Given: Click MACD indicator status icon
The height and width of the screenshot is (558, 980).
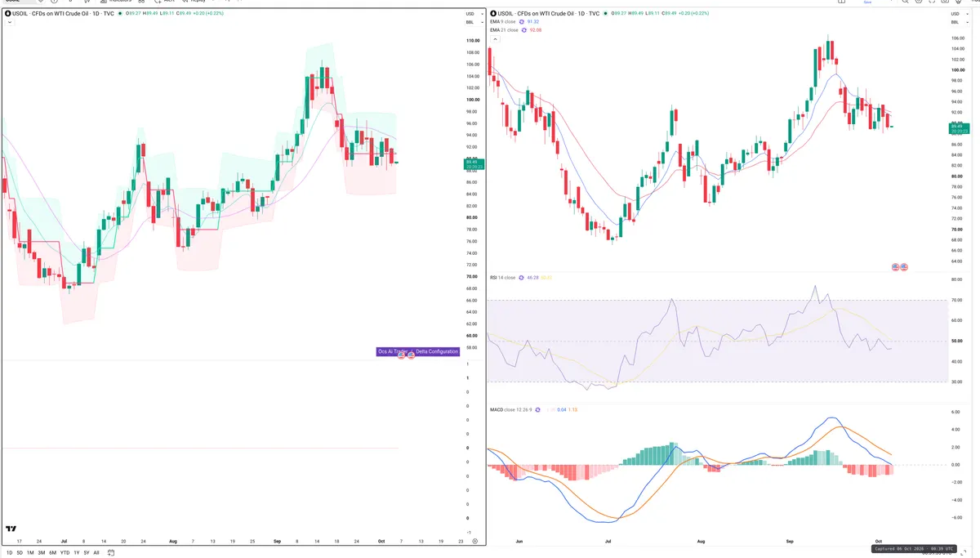Looking at the screenshot, I should tap(538, 409).
